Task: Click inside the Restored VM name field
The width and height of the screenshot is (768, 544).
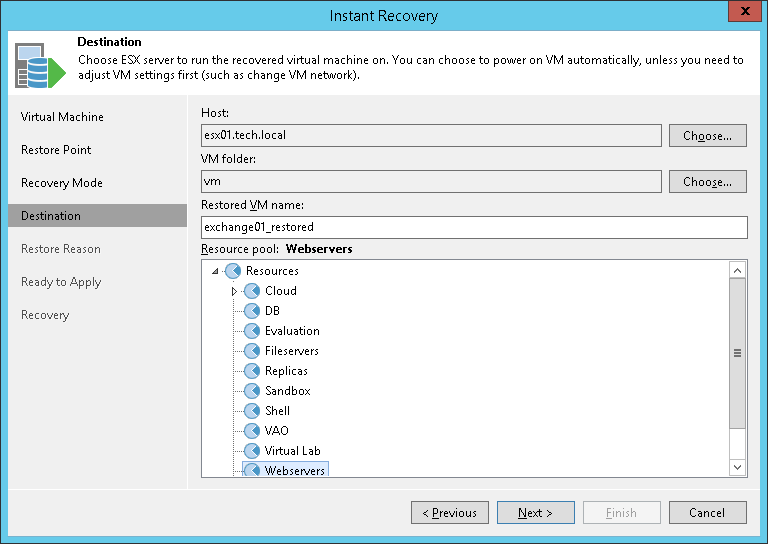Action: pyautogui.click(x=474, y=227)
